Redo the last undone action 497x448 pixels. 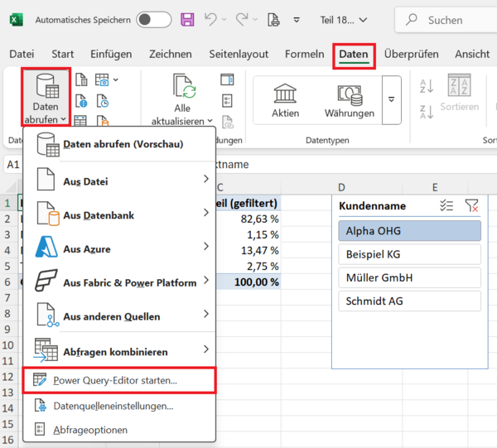click(x=242, y=20)
